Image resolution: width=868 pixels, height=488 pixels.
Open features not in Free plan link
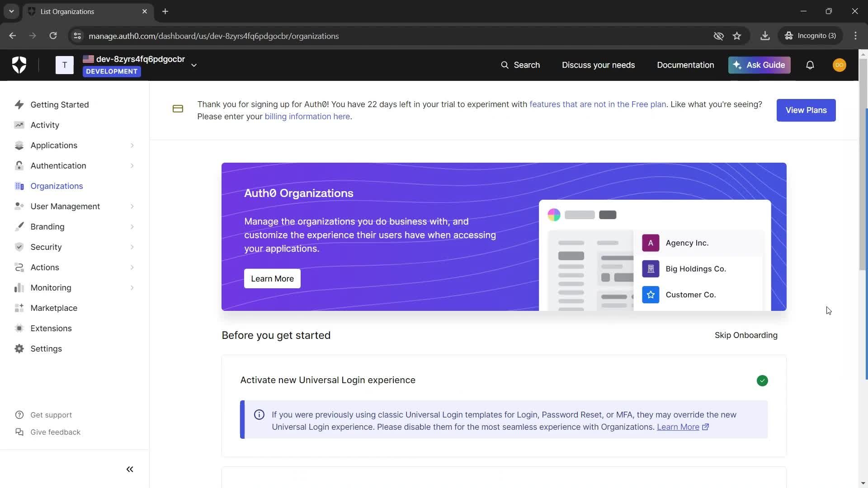click(x=598, y=104)
